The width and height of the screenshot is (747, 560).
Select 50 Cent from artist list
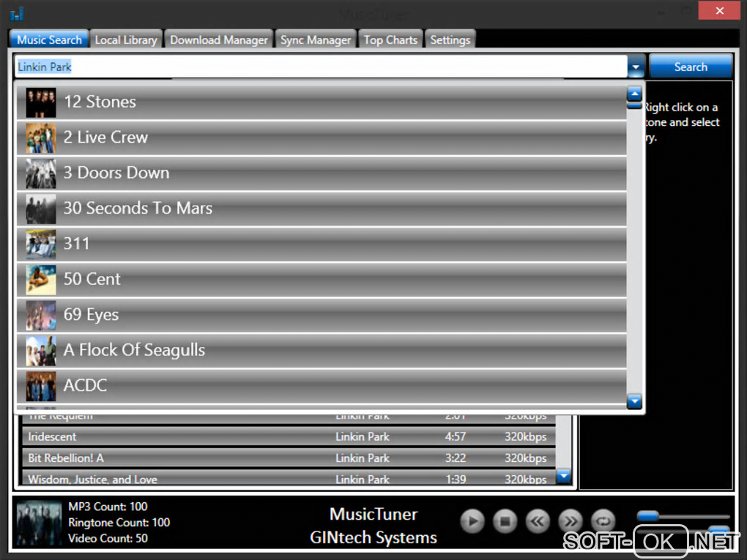pyautogui.click(x=322, y=280)
